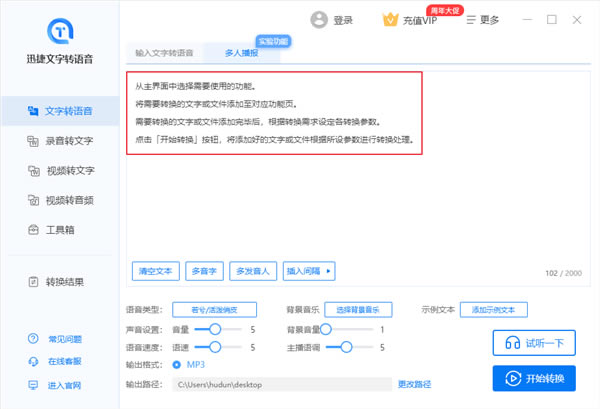Open the 在线客服 support link
The height and width of the screenshot is (409, 600).
pyautogui.click(x=65, y=362)
